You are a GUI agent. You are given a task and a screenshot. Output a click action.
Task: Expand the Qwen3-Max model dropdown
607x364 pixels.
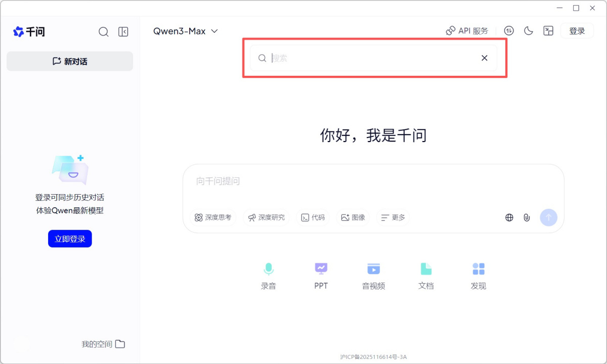[x=186, y=31]
